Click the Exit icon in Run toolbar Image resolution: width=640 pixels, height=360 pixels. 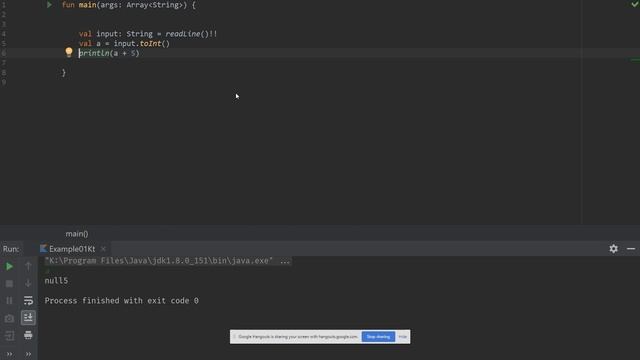tap(9, 336)
